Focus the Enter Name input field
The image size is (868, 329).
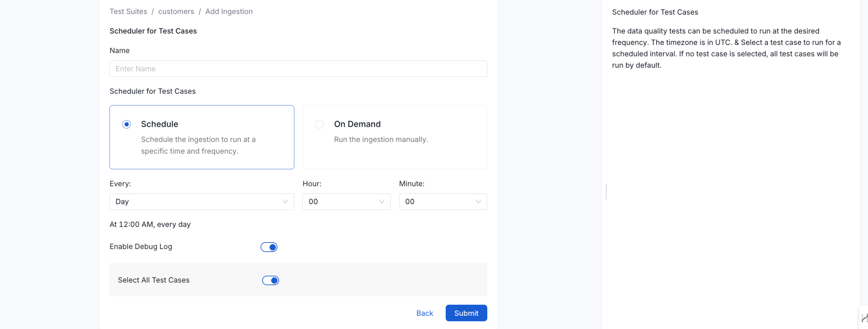point(298,69)
